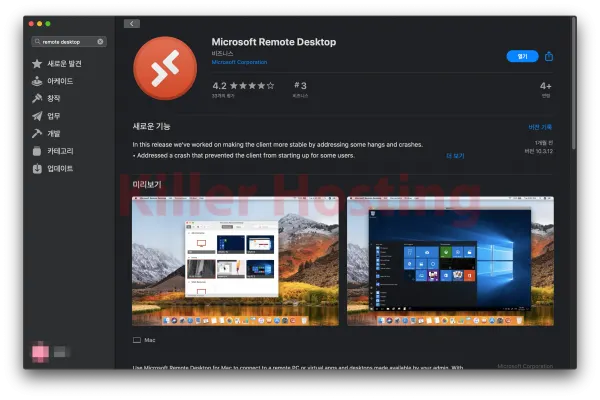Clear the remote desktop search text
This screenshot has width=600, height=400.
[x=100, y=41]
